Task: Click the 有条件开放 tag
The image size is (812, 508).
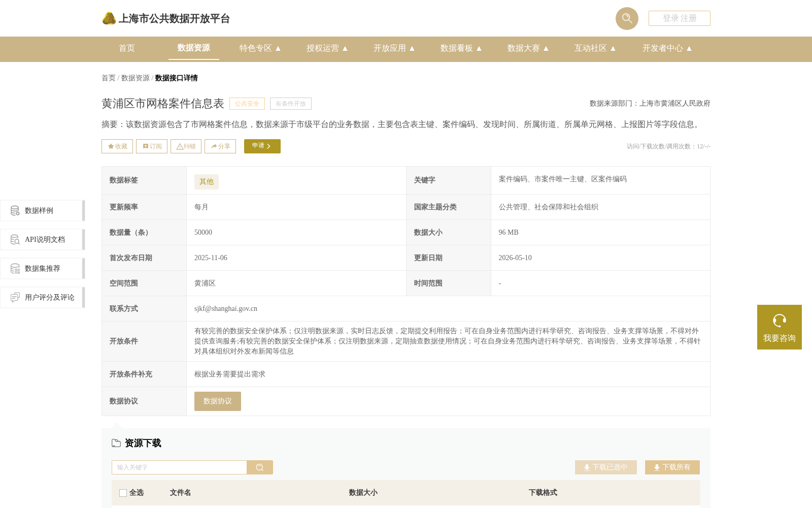Action: coord(291,104)
